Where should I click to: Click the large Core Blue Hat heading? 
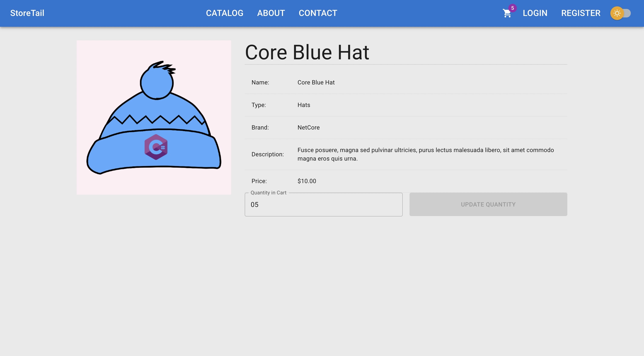tap(307, 53)
